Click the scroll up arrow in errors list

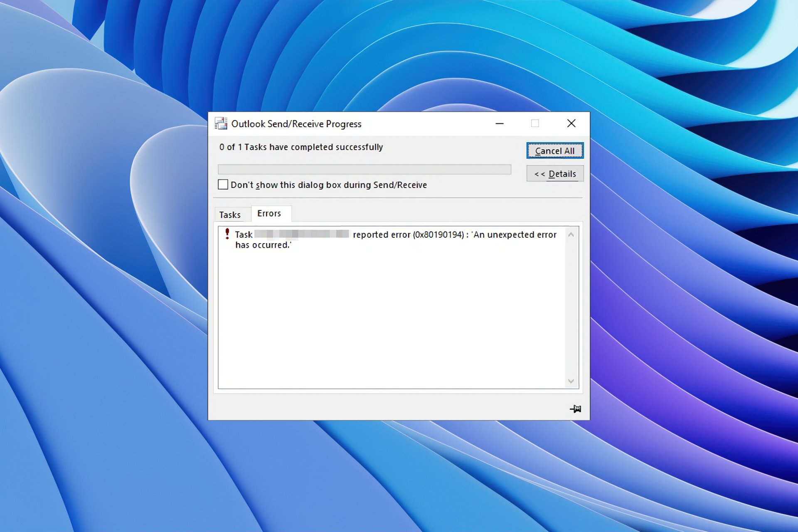click(x=571, y=235)
